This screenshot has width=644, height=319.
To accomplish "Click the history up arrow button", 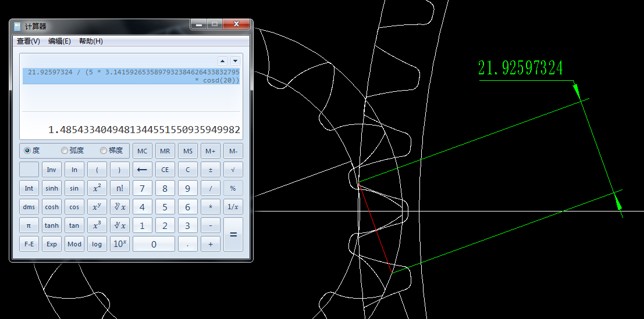I will pos(223,61).
